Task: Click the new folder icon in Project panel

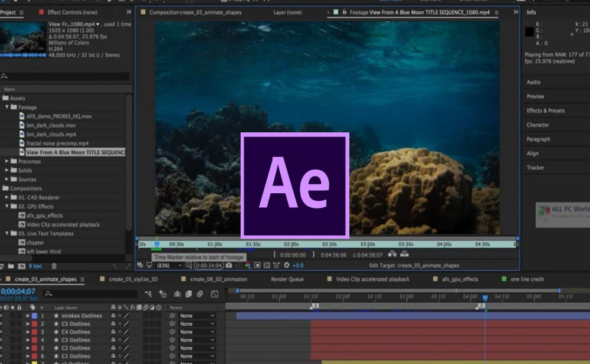Action: coord(12,267)
